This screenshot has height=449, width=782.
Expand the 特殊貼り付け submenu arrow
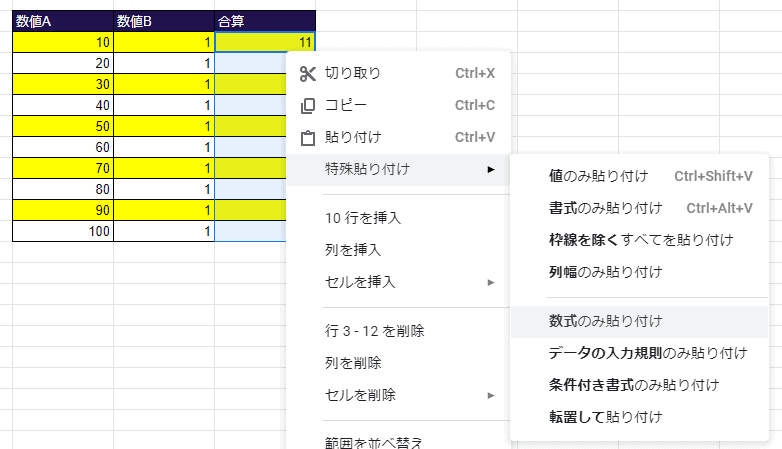[x=490, y=169]
